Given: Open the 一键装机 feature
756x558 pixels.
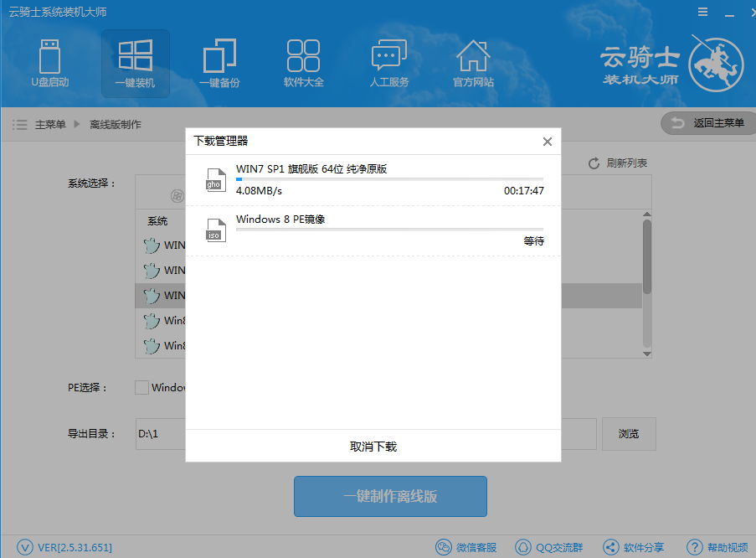Looking at the screenshot, I should pyautogui.click(x=135, y=64).
